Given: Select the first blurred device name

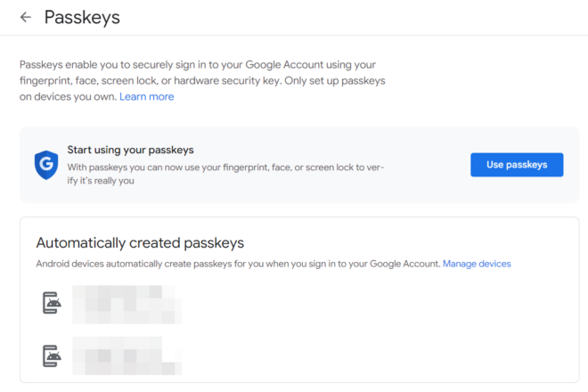Looking at the screenshot, I should [x=127, y=304].
